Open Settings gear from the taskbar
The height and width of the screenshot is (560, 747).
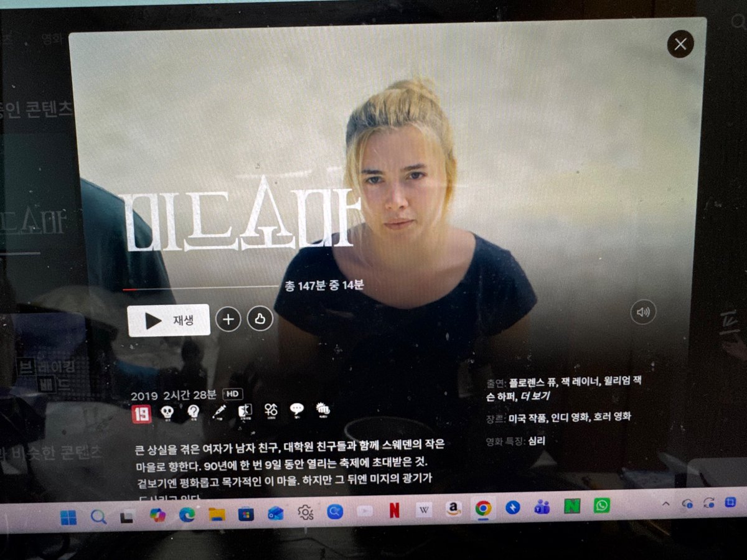click(305, 512)
